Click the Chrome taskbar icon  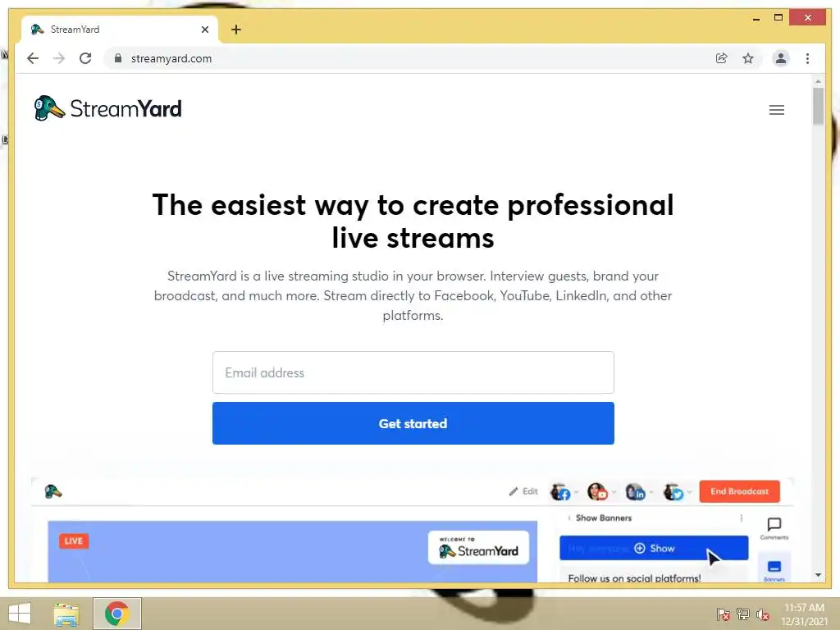pos(117,614)
